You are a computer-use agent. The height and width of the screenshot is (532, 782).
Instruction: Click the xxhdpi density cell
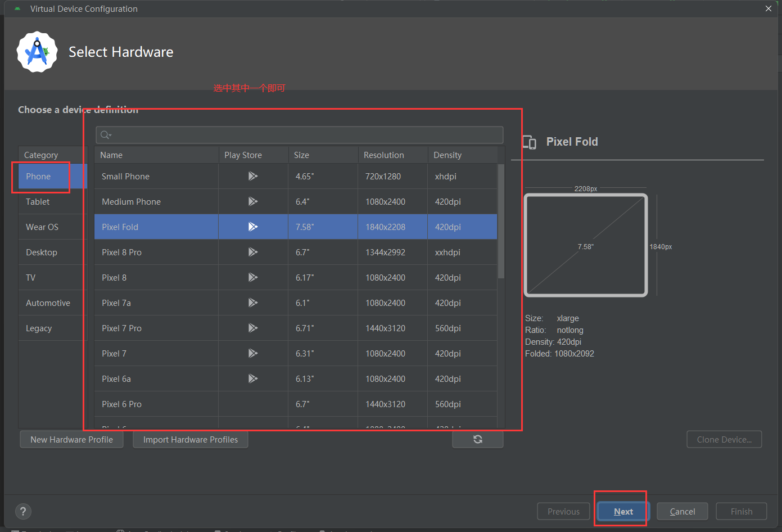[x=463, y=252]
